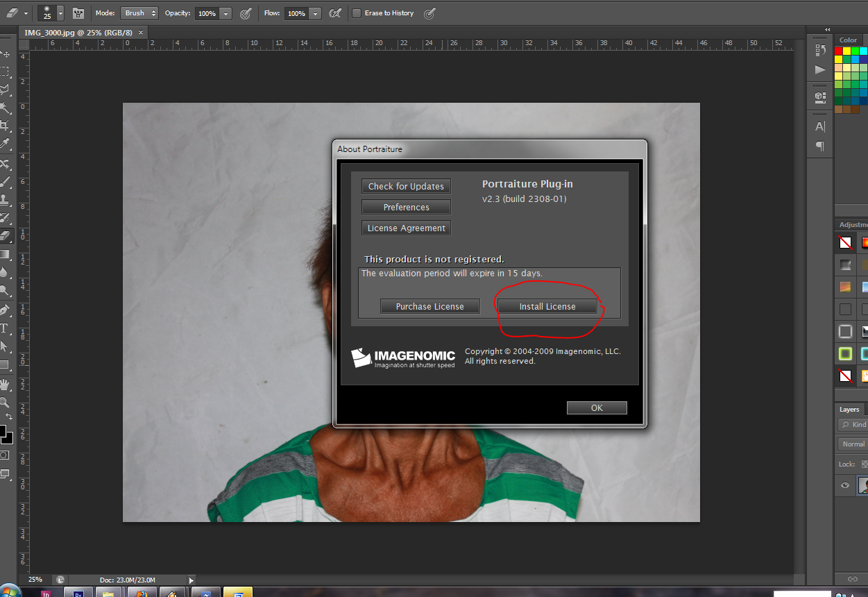Click the Adjustments panel tab
Viewport: 868px width, 597px height.
click(853, 225)
